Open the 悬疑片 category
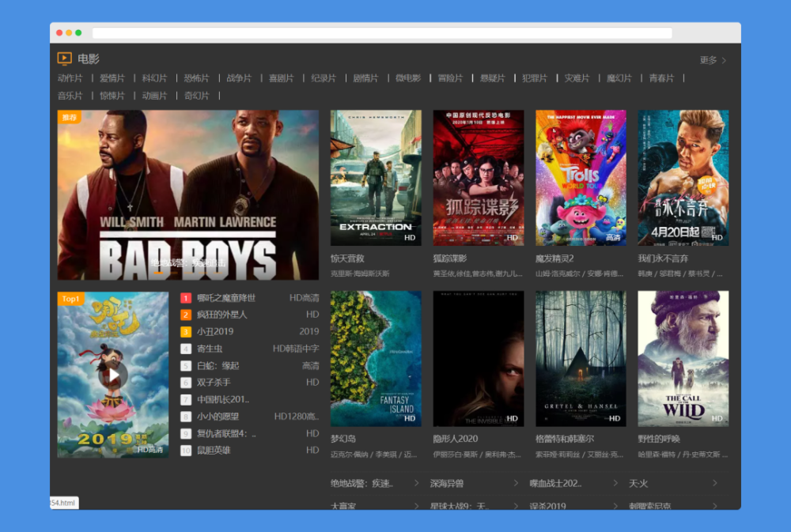The width and height of the screenshot is (791, 532). (x=492, y=78)
